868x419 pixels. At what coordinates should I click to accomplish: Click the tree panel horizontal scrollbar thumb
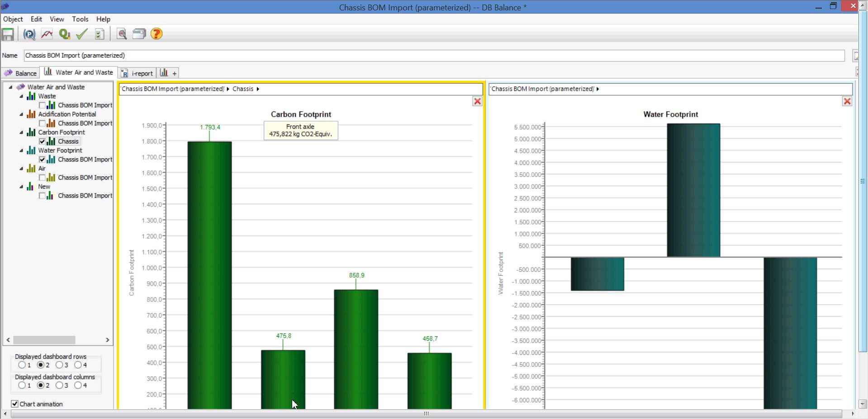point(44,340)
